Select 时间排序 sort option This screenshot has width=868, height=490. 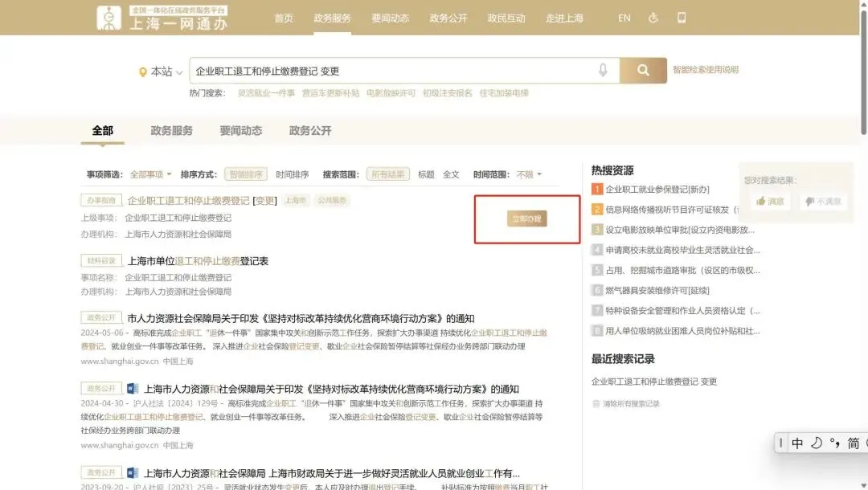(x=292, y=174)
